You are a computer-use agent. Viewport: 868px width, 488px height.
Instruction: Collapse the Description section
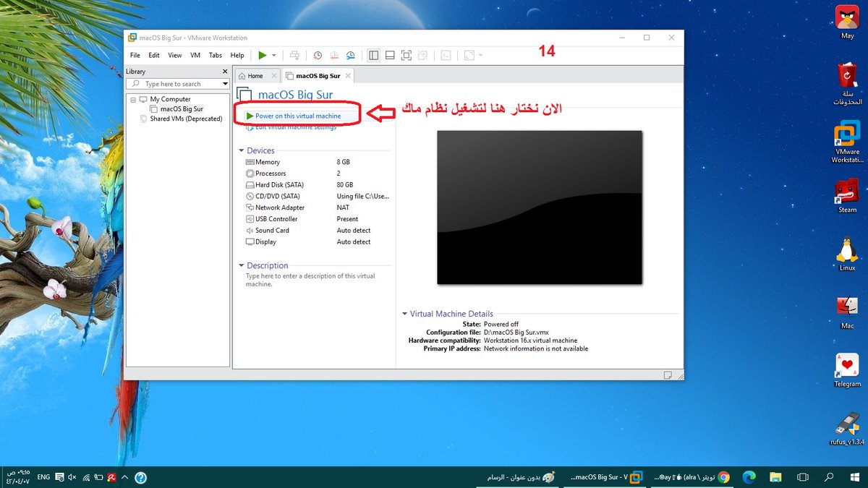(242, 265)
